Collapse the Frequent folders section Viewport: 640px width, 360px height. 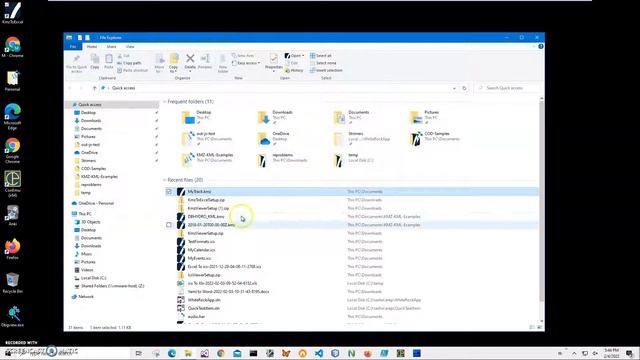coord(164,102)
